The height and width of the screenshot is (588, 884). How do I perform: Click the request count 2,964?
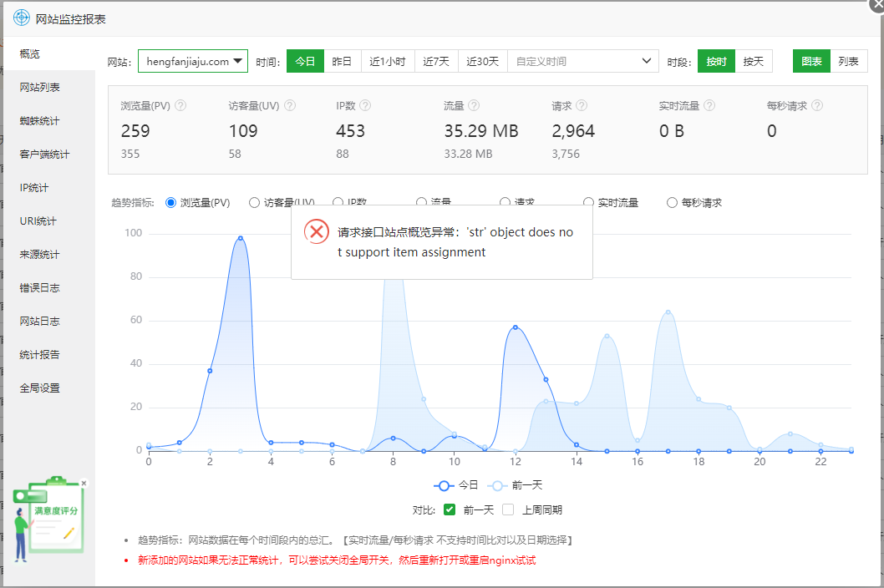pos(573,131)
